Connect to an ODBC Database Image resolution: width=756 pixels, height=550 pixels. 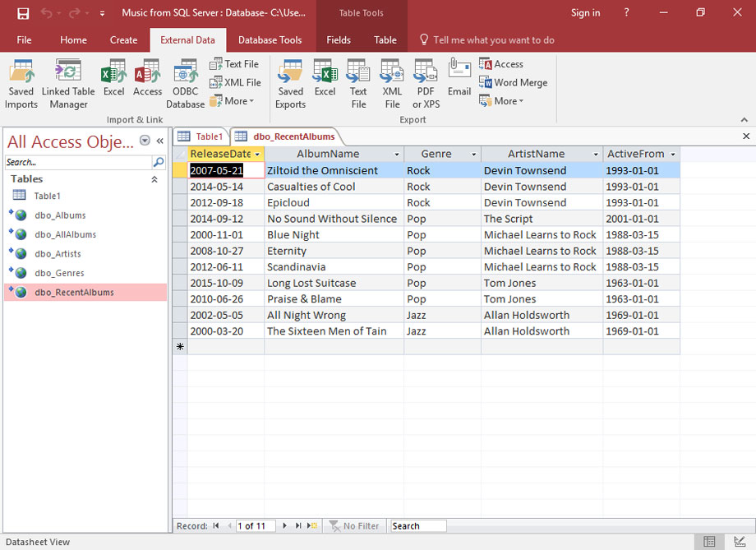point(185,81)
